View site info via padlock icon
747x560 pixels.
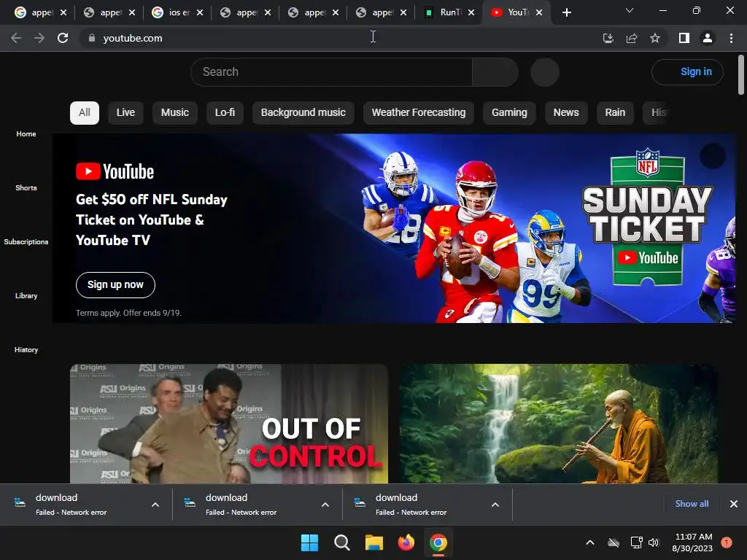(x=91, y=38)
